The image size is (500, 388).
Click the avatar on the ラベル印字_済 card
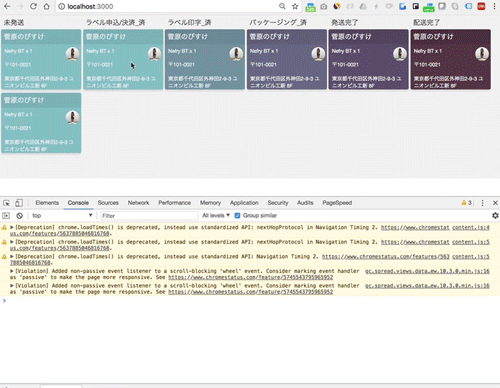click(x=236, y=54)
